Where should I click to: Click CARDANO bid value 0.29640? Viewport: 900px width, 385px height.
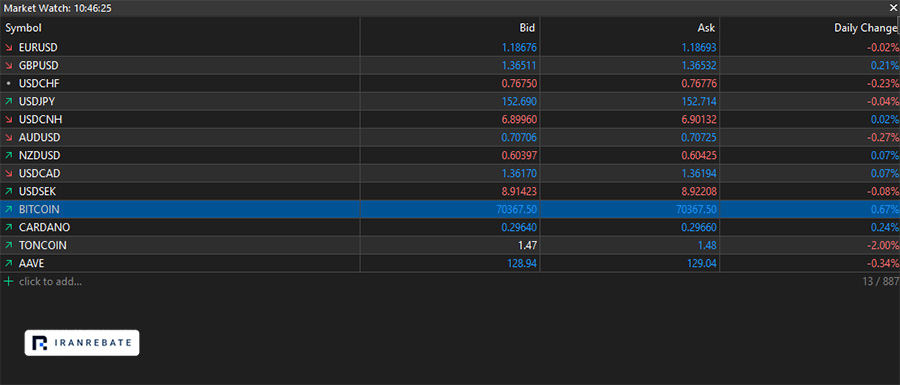(x=519, y=228)
